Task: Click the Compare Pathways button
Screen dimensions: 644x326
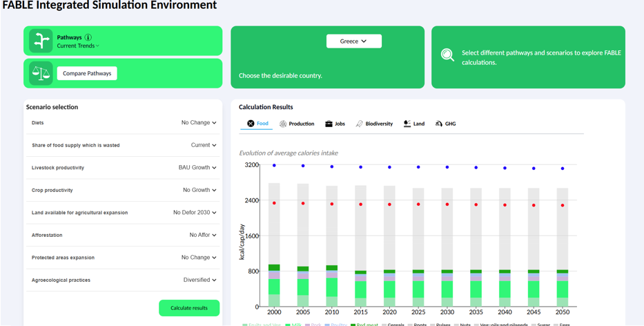Action: [87, 73]
